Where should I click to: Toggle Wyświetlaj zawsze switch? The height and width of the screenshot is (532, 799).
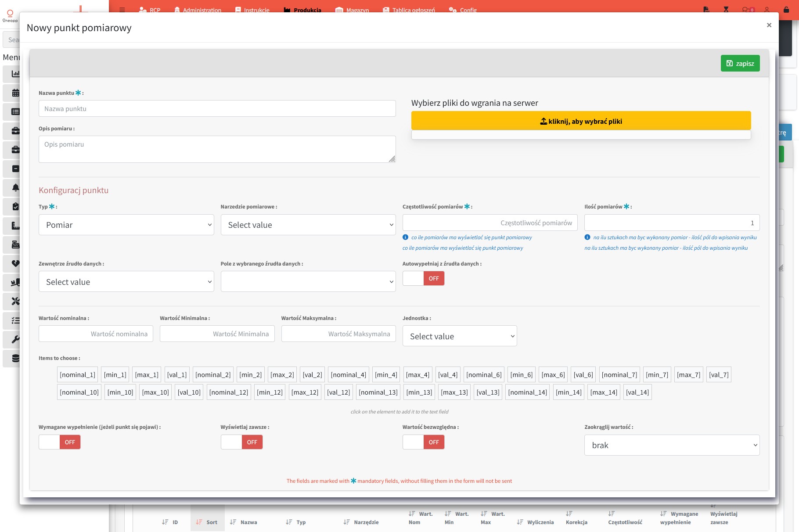242,442
